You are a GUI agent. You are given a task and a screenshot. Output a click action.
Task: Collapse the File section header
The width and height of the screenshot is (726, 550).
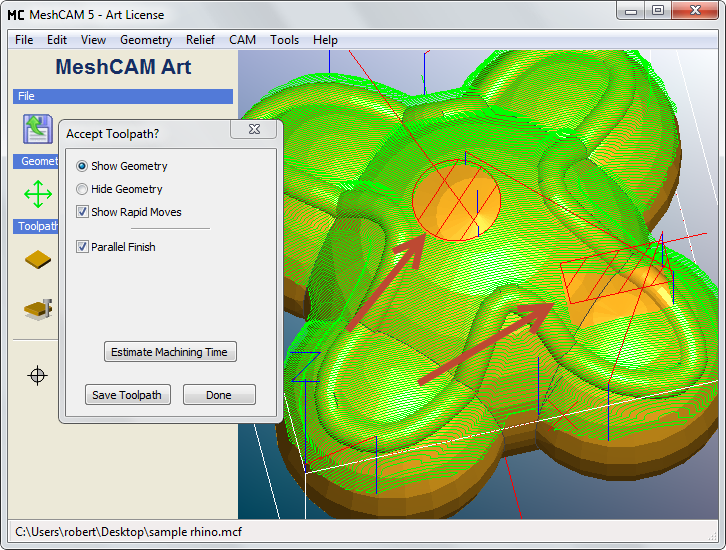123,96
